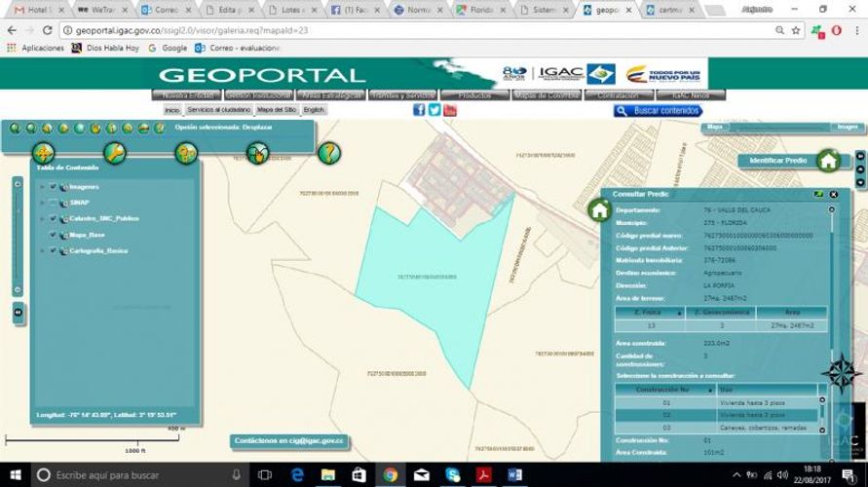Open Mapa del Sitio link
The image size is (868, 487).
(x=277, y=110)
